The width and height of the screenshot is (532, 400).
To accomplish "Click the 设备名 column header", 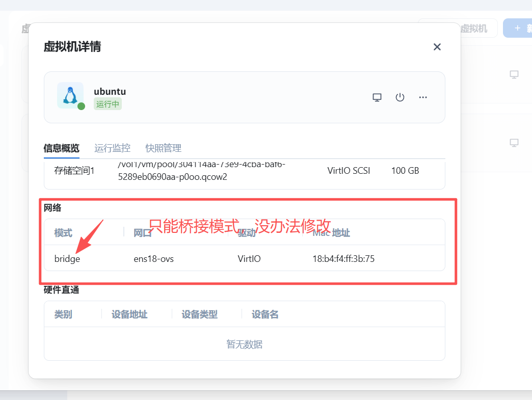I will pos(265,314).
